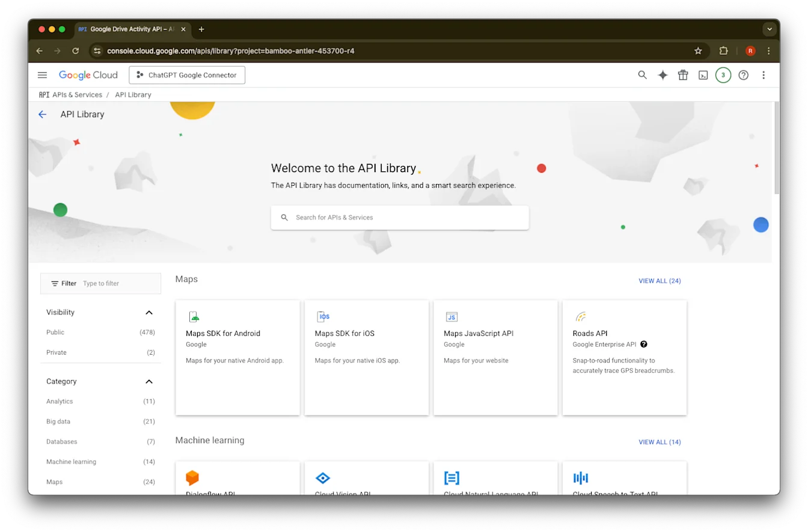View site information icon in address bar
The width and height of the screenshot is (808, 532).
pyautogui.click(x=97, y=51)
